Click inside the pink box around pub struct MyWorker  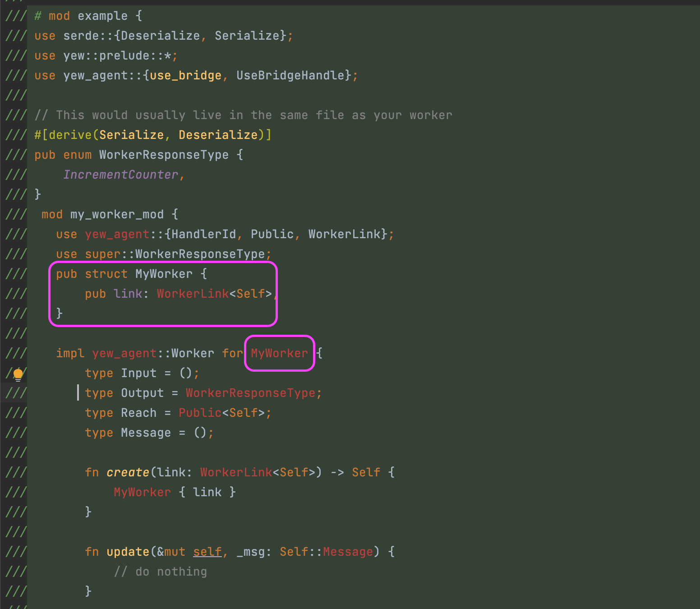[162, 294]
